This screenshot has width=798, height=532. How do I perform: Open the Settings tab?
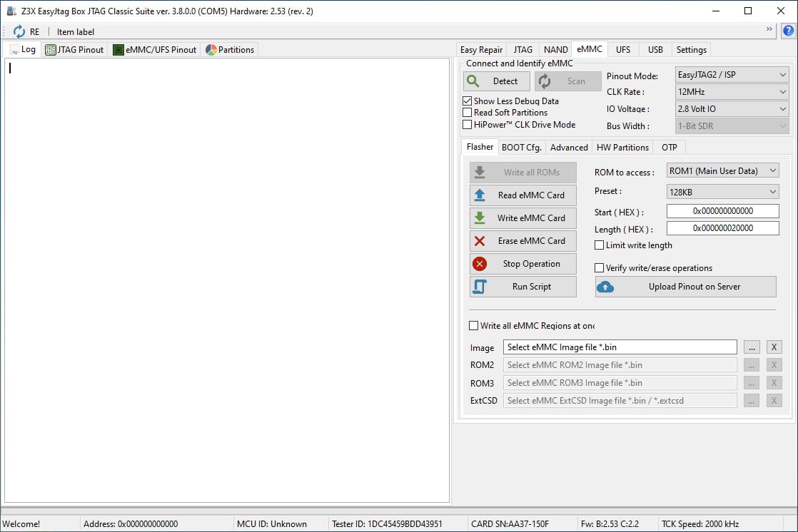pos(691,50)
